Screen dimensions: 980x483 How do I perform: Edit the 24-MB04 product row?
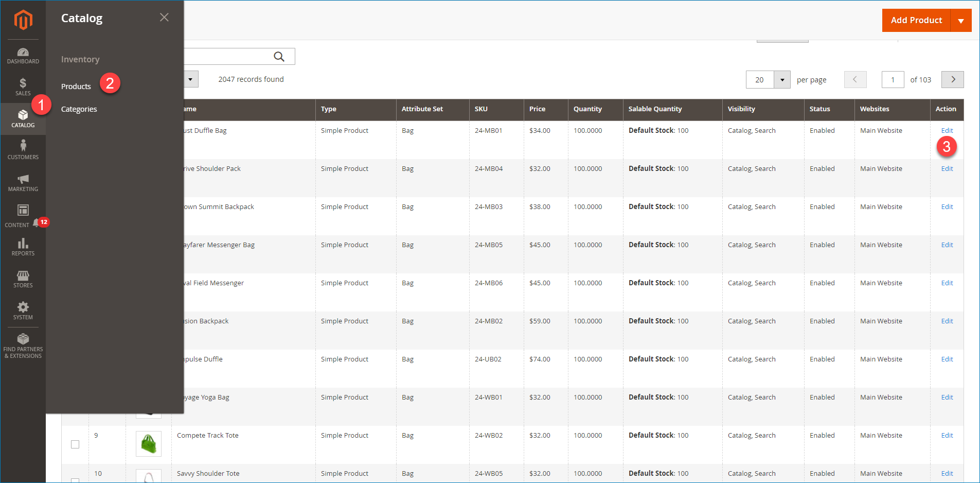click(947, 169)
